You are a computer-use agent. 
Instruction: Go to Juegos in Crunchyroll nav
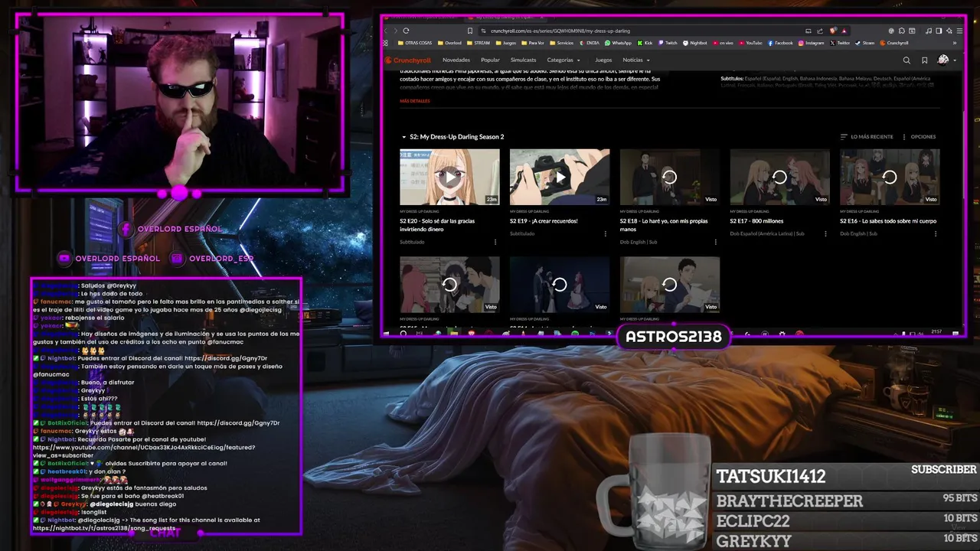pyautogui.click(x=603, y=60)
